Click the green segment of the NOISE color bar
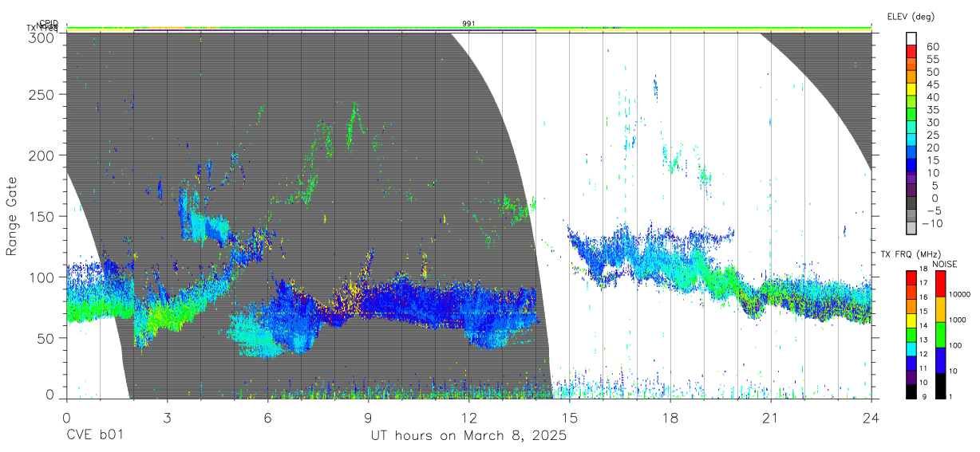 pos(941,335)
